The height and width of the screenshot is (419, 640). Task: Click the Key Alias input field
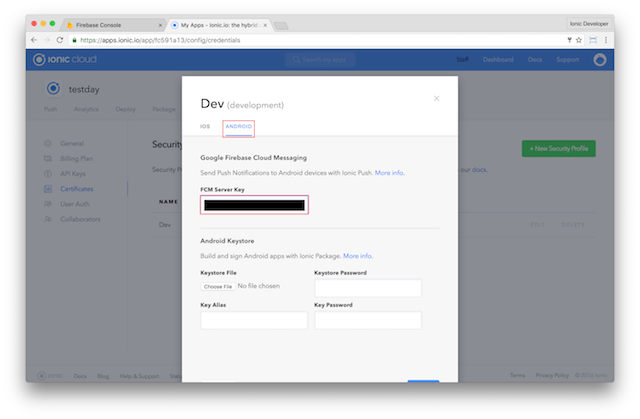coord(254,320)
